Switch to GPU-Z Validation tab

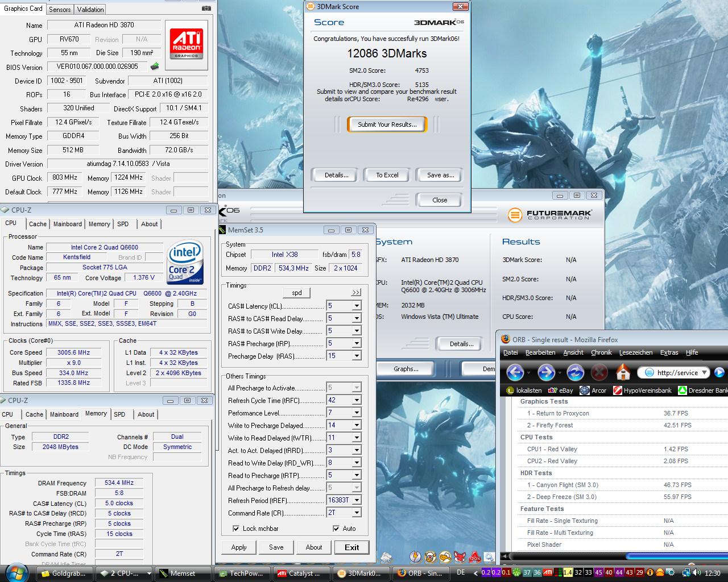90,10
